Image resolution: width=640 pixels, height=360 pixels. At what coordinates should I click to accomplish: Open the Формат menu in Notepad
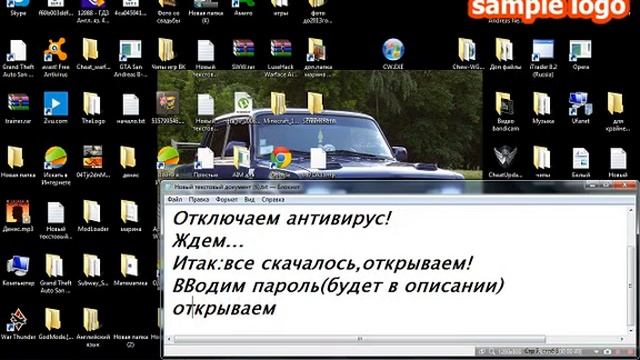[x=227, y=200]
